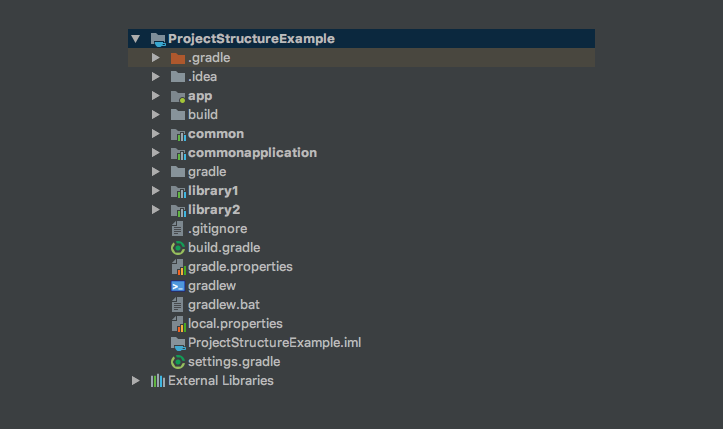This screenshot has width=723, height=429.
Task: Select the .idea folder name
Action: [x=202, y=77]
